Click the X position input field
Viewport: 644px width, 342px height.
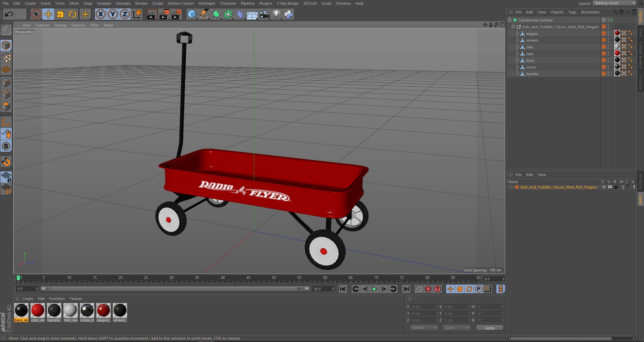(x=425, y=307)
